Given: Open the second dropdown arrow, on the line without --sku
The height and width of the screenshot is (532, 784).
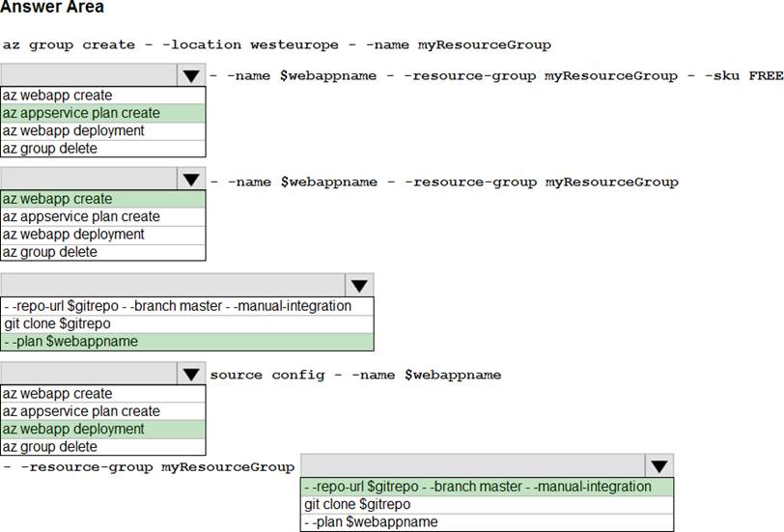Looking at the screenshot, I should click(x=191, y=180).
